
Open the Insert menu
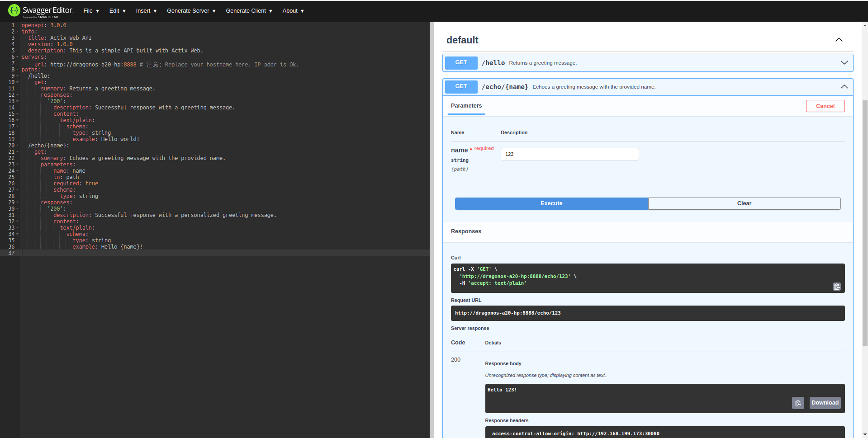click(146, 11)
